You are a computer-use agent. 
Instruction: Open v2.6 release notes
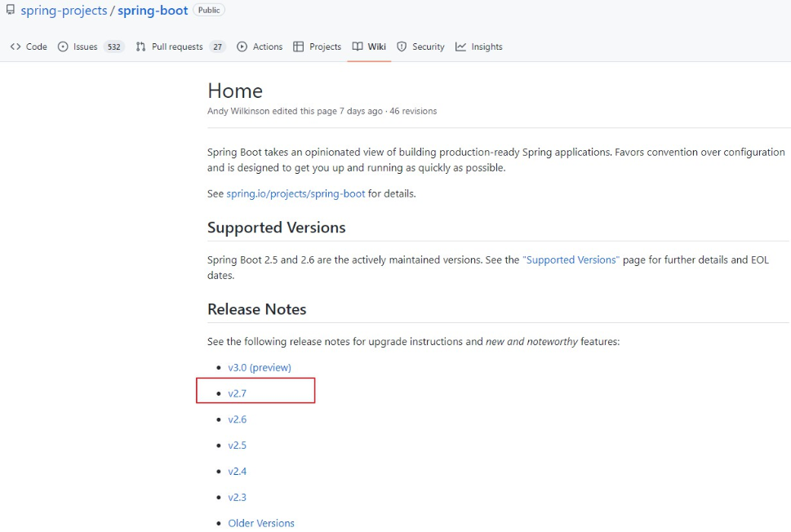tap(237, 419)
